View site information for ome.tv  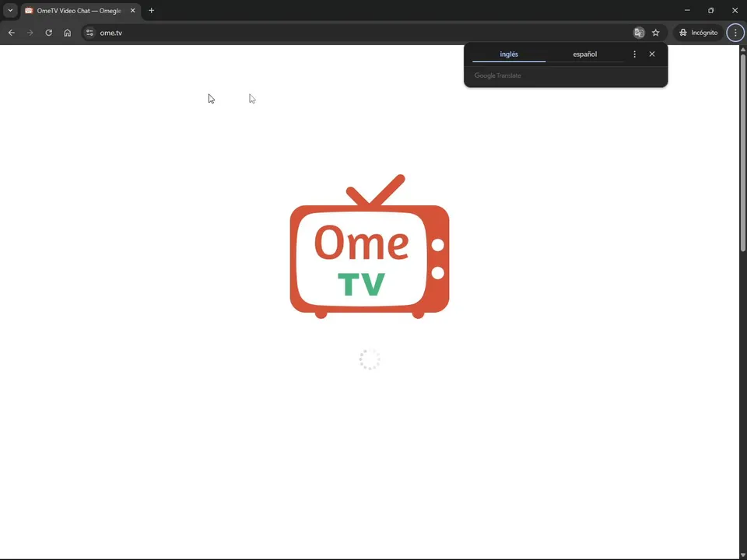click(x=89, y=33)
